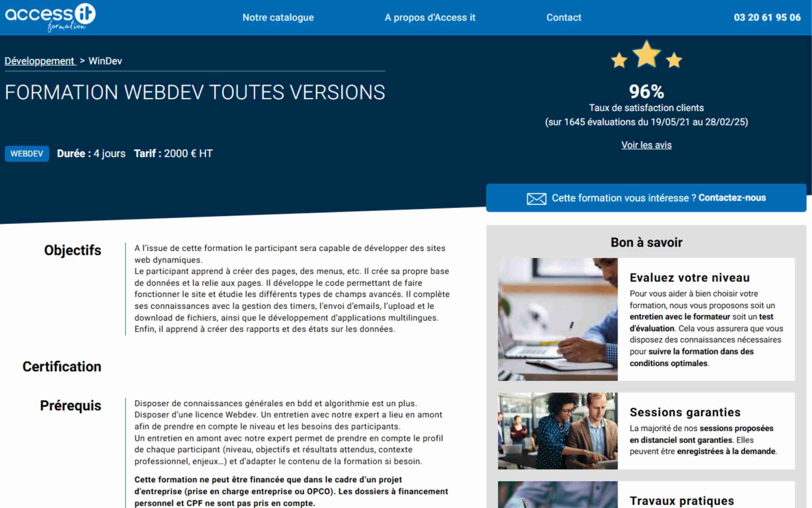Click the right small gold star

point(674,60)
